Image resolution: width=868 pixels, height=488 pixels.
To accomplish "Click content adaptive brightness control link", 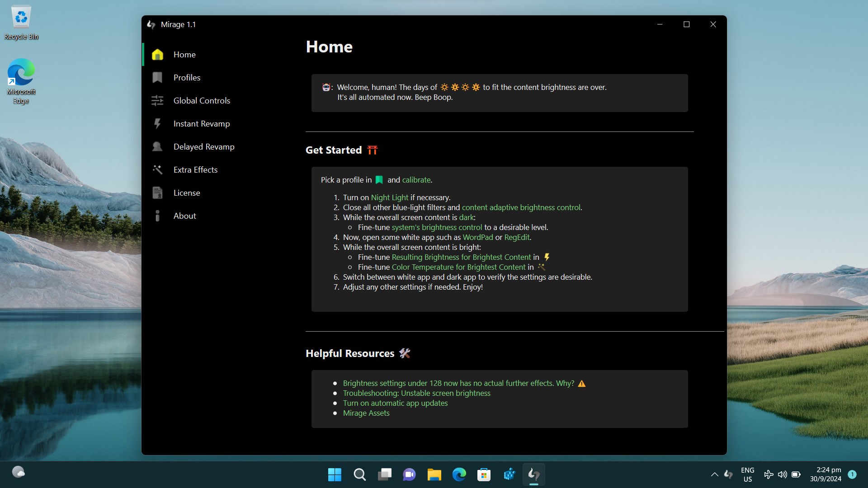I will [x=521, y=207].
